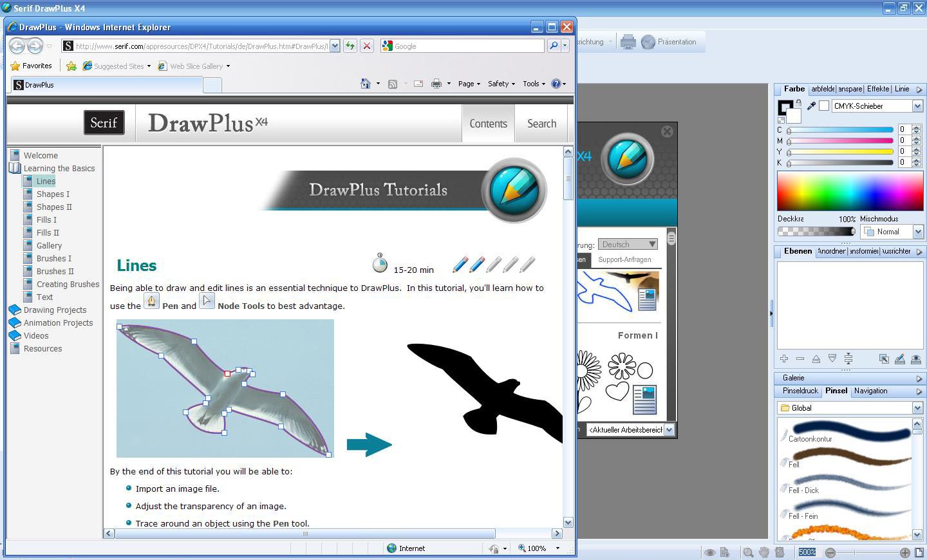927x560 pixels.
Task: Click the auto-select layer arrow icon
Action: pyautogui.click(x=884, y=359)
